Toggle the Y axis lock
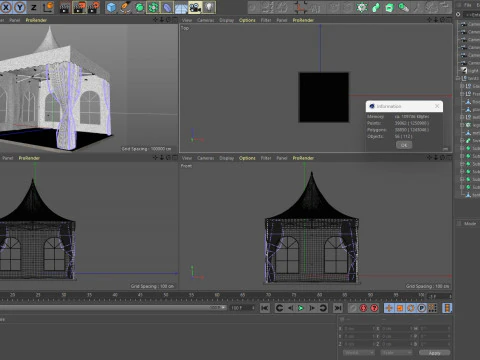The height and width of the screenshot is (360, 480). [20, 7]
